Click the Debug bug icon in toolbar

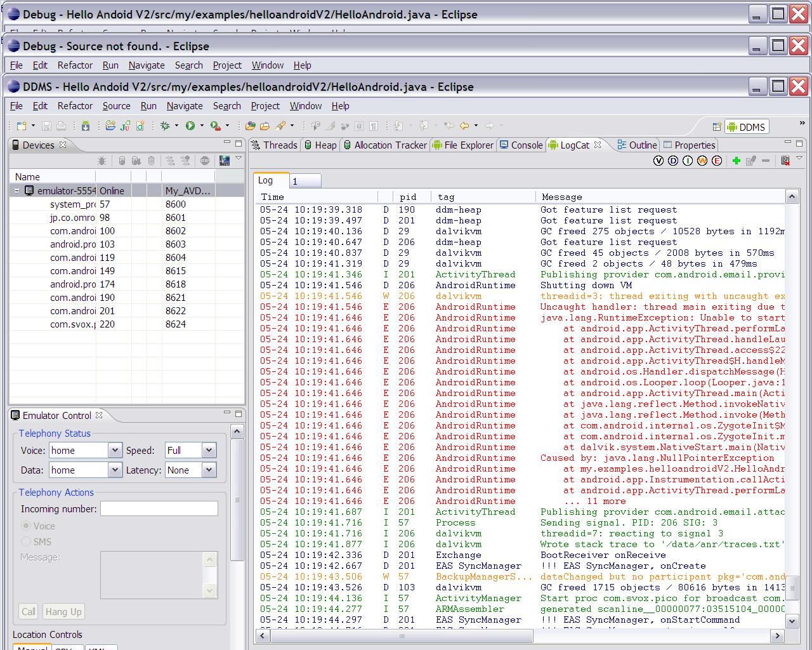[x=165, y=126]
